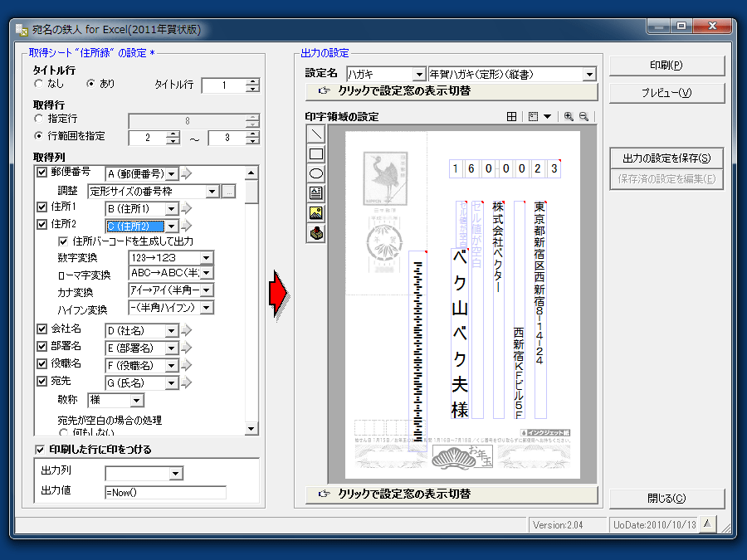
Task: Open the 数字変換 dropdown
Action: pyautogui.click(x=207, y=258)
